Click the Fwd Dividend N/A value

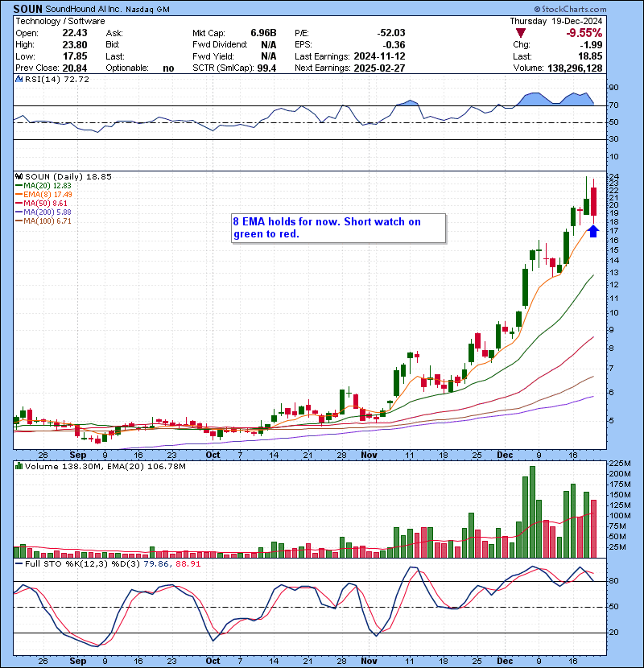click(269, 45)
